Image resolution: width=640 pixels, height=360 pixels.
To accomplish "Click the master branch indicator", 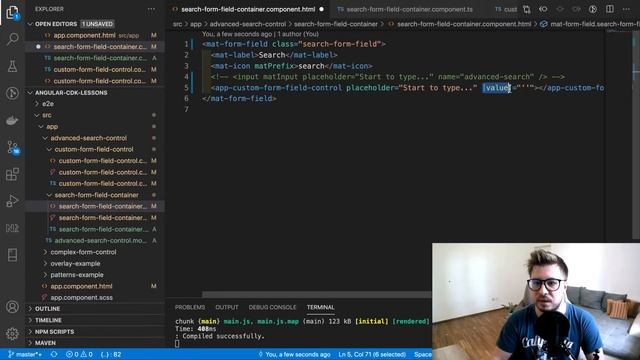I will pos(24,354).
